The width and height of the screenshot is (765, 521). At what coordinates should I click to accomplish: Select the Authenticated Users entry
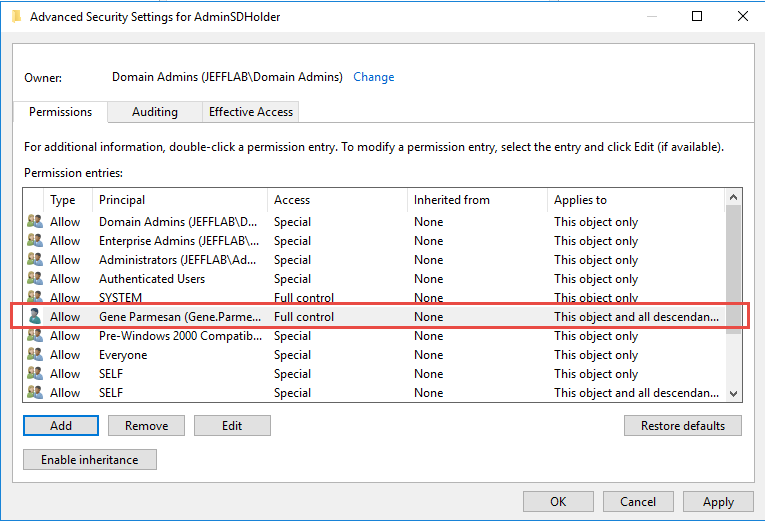point(374,279)
